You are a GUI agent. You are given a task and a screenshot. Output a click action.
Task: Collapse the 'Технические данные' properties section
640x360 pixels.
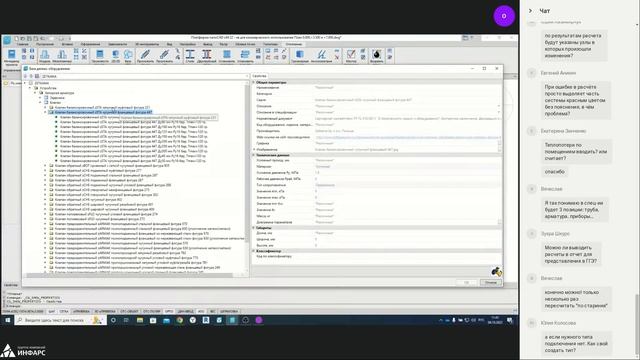253,155
